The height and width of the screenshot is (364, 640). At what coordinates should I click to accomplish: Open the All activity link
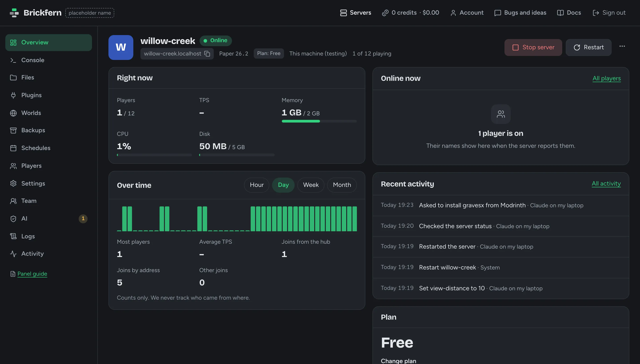pyautogui.click(x=606, y=184)
